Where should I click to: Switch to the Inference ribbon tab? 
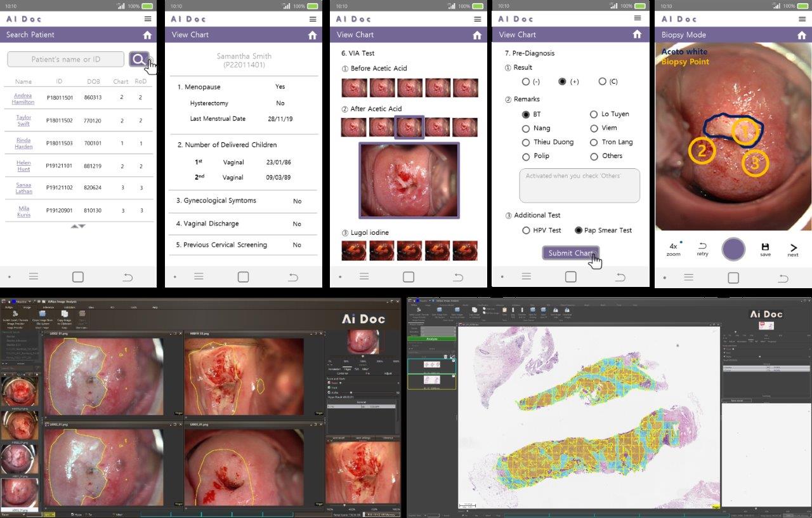coord(48,307)
